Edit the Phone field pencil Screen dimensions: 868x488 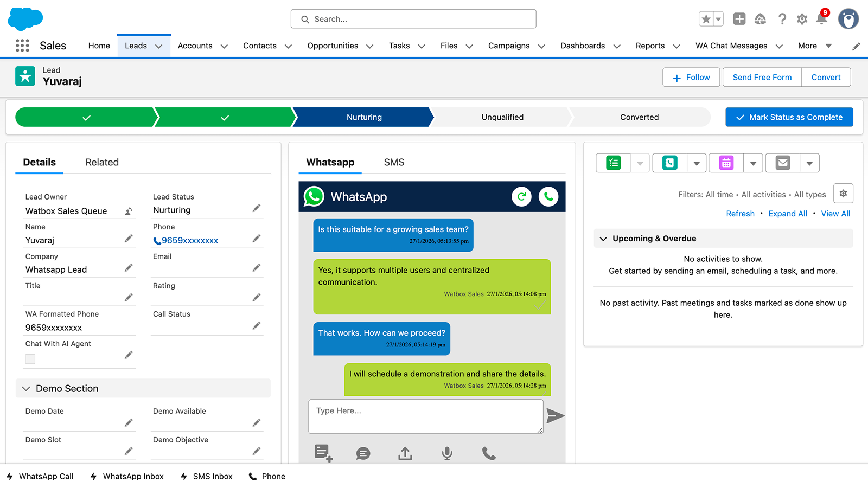point(257,239)
